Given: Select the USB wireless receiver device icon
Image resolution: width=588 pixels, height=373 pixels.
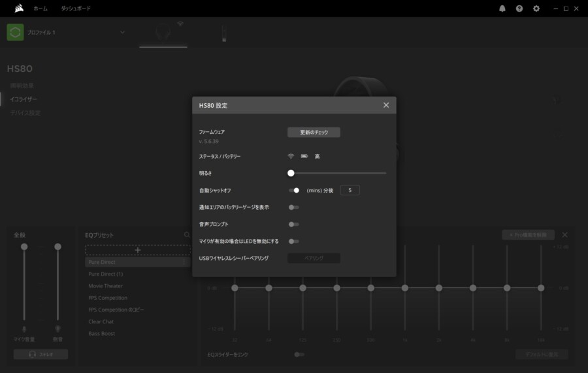Looking at the screenshot, I should (223, 33).
